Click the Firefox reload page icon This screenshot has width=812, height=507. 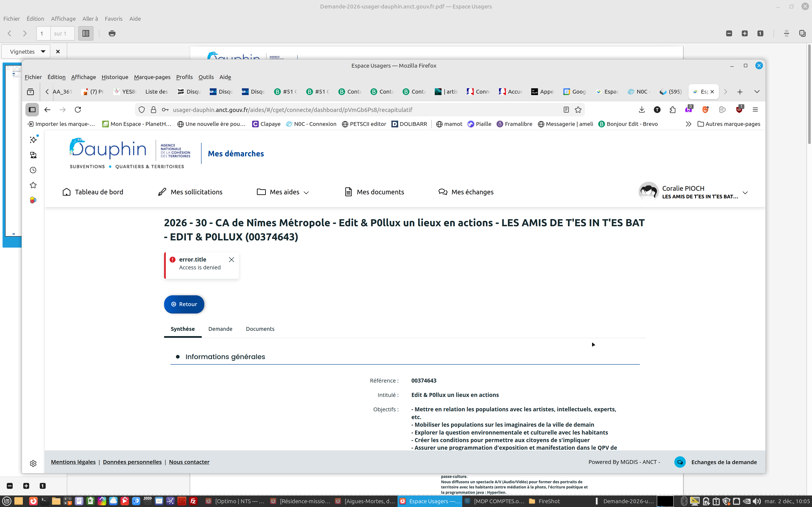(78, 110)
